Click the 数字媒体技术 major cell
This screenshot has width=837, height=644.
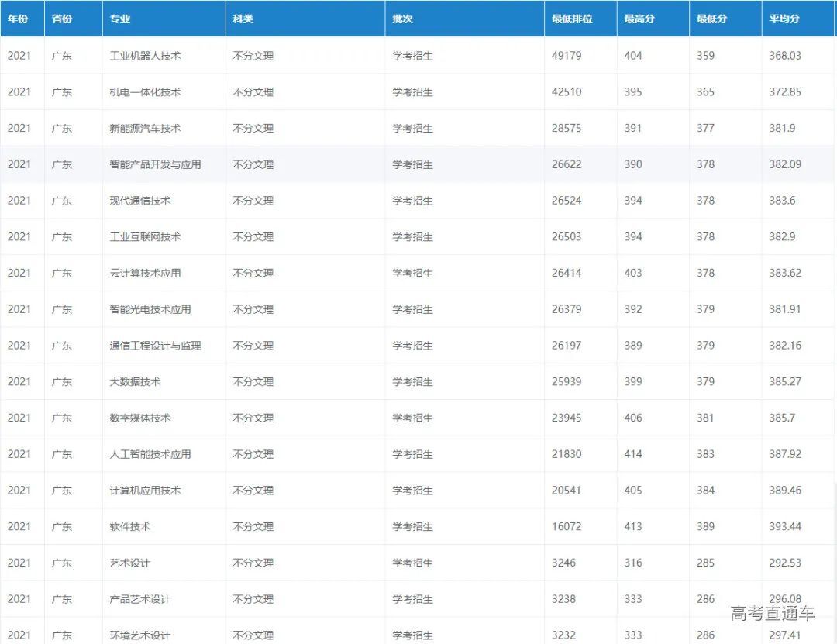click(x=140, y=418)
